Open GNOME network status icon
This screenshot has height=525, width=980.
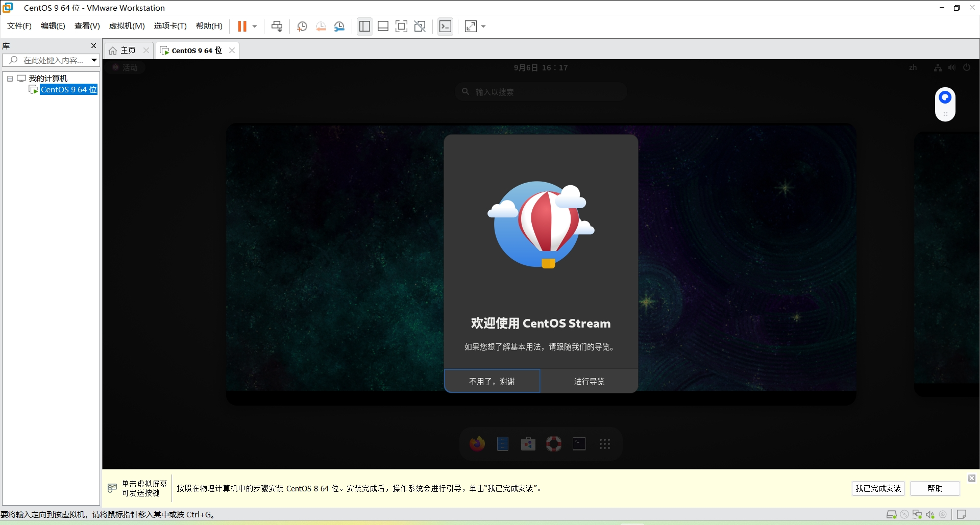click(938, 67)
